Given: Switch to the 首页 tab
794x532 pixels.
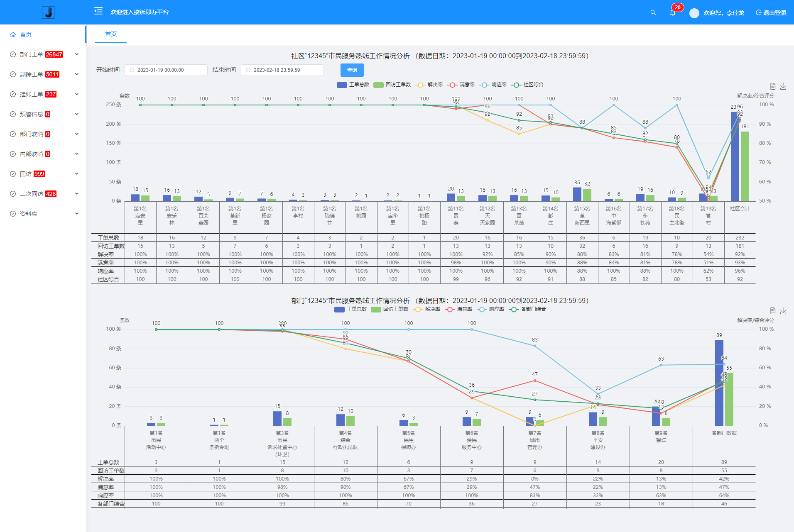Looking at the screenshot, I should (111, 34).
